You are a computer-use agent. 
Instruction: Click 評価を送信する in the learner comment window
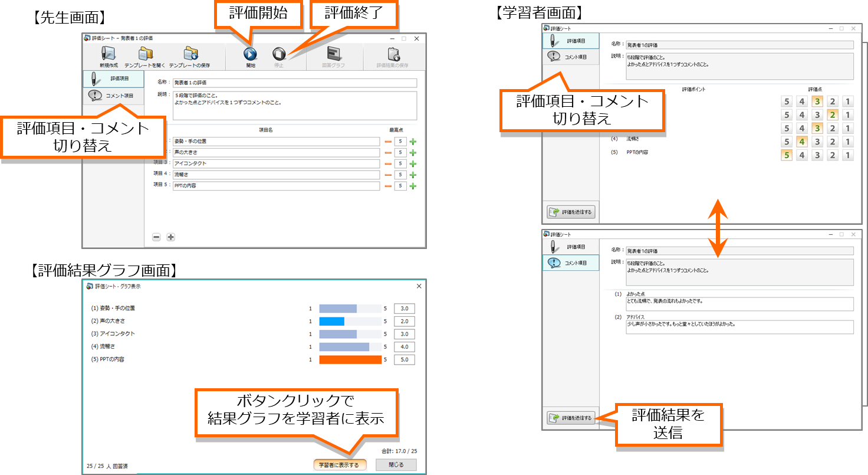tap(571, 418)
